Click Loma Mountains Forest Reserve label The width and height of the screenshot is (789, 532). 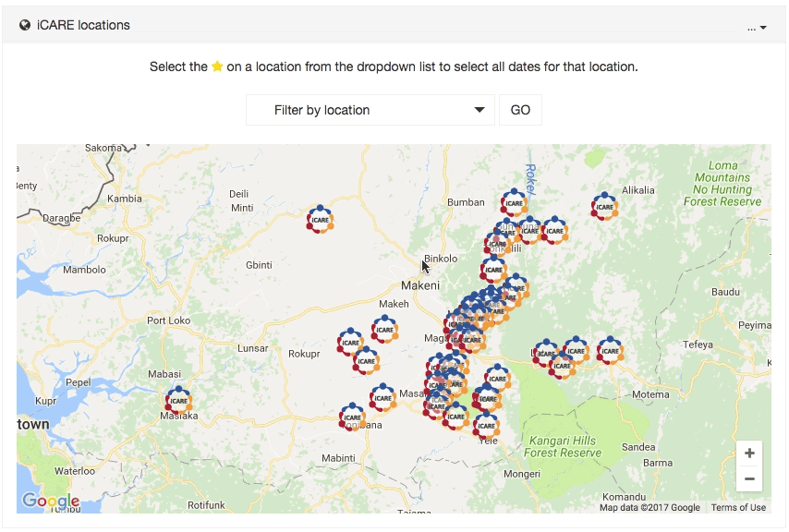[722, 184]
